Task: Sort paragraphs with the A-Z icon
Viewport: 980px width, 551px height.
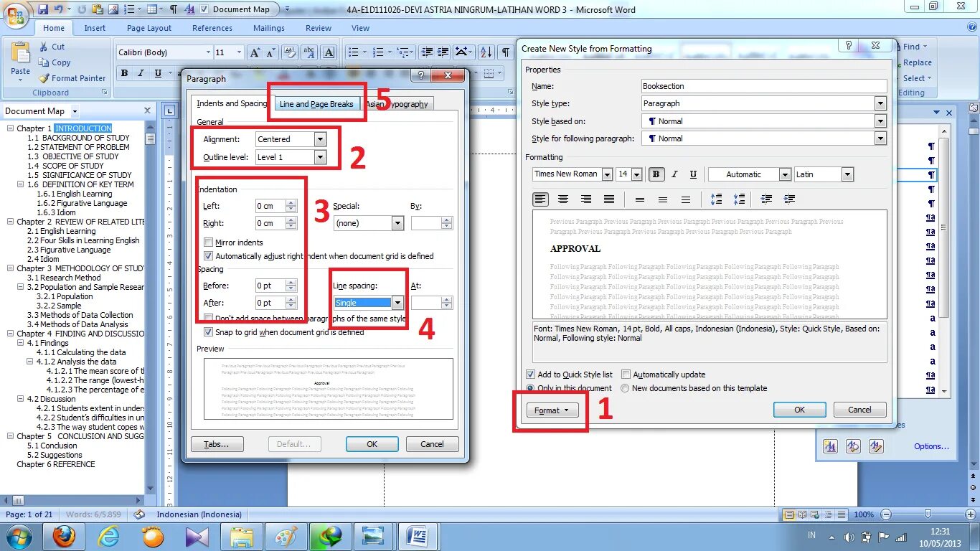Action: (486, 52)
